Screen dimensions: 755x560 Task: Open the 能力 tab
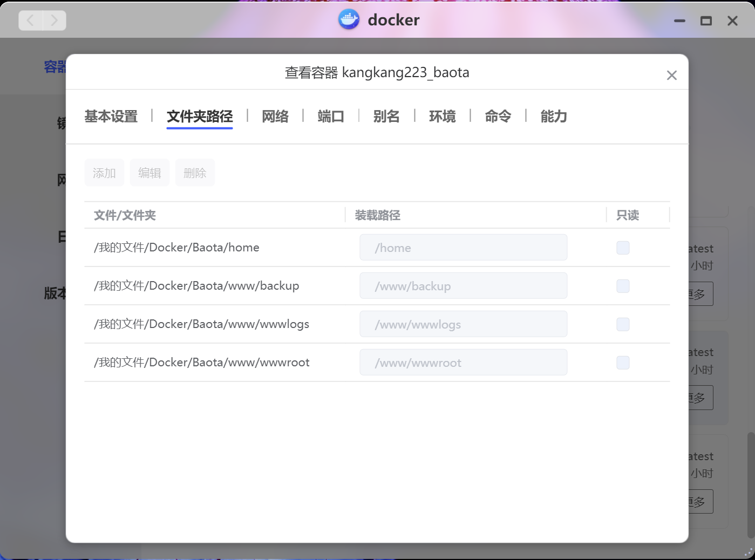coord(554,117)
